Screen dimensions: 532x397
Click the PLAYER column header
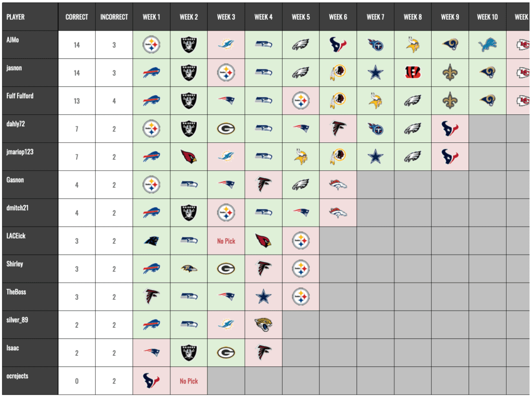tap(16, 17)
